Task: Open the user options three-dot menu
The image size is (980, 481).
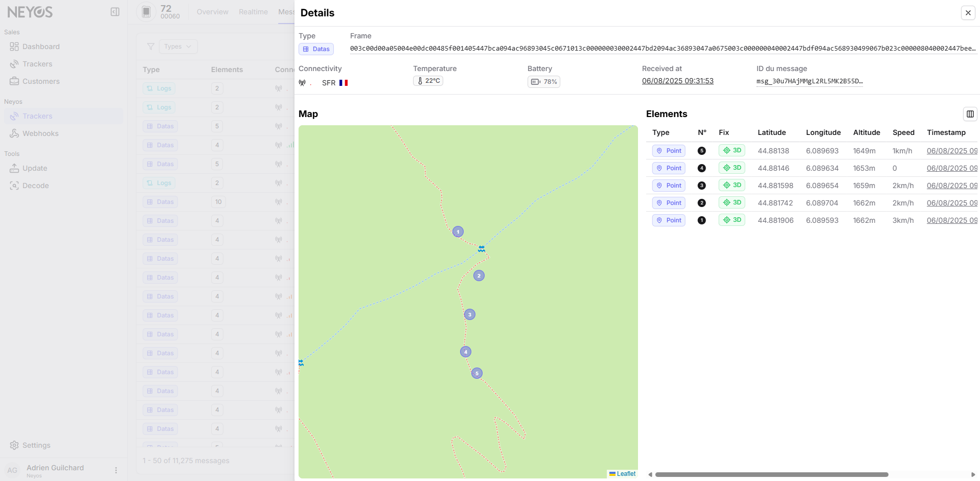Action: tap(116, 470)
